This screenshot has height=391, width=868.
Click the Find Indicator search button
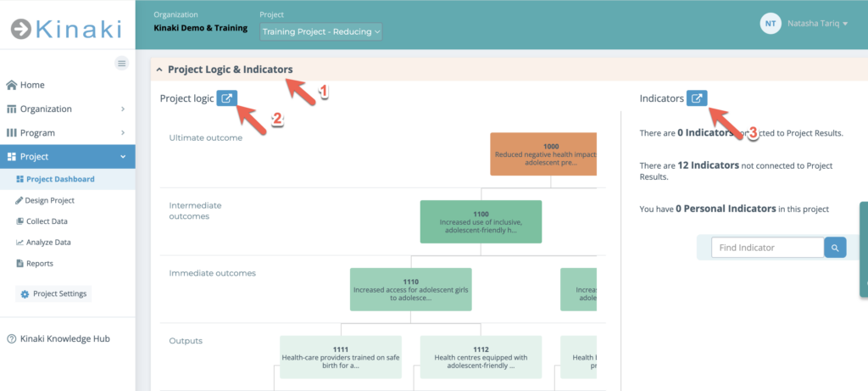click(835, 248)
